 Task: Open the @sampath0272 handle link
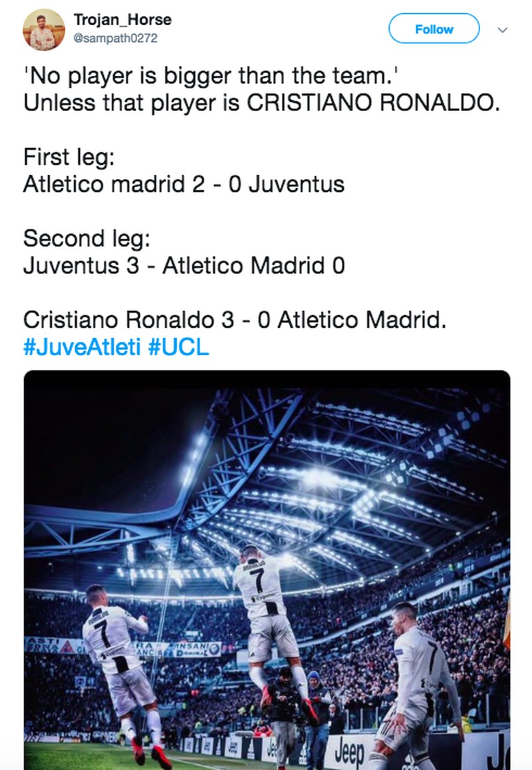pyautogui.click(x=115, y=39)
